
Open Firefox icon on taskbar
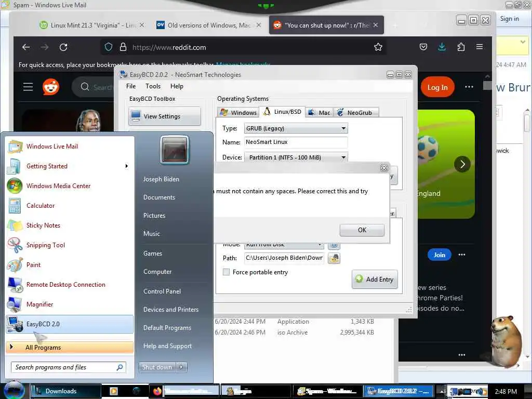(157, 391)
